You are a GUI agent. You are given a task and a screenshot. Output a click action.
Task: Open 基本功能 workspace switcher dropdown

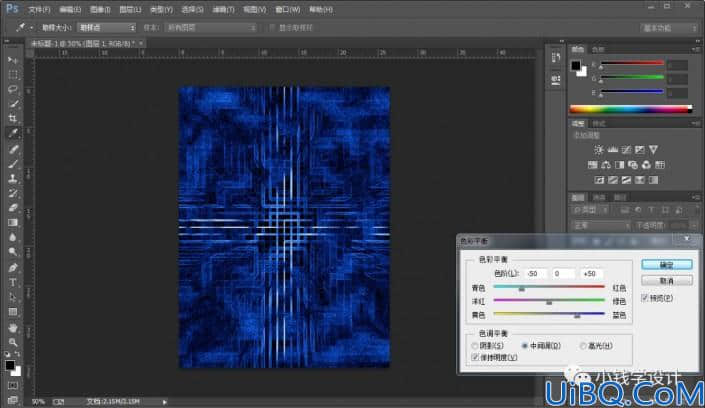point(669,28)
